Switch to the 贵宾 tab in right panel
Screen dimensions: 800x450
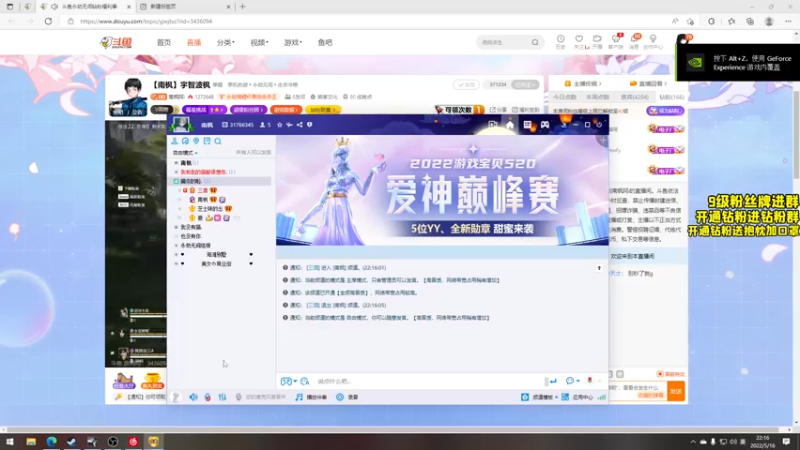(x=634, y=96)
